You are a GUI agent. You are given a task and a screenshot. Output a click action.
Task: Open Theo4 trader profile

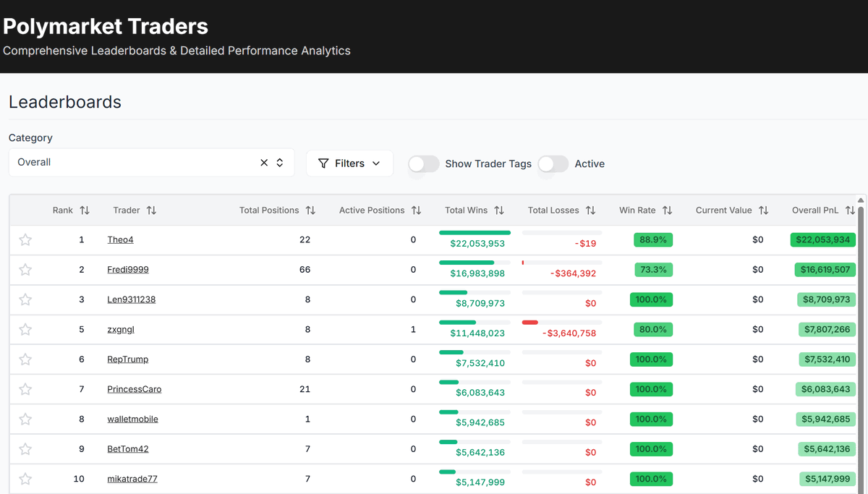tap(120, 239)
